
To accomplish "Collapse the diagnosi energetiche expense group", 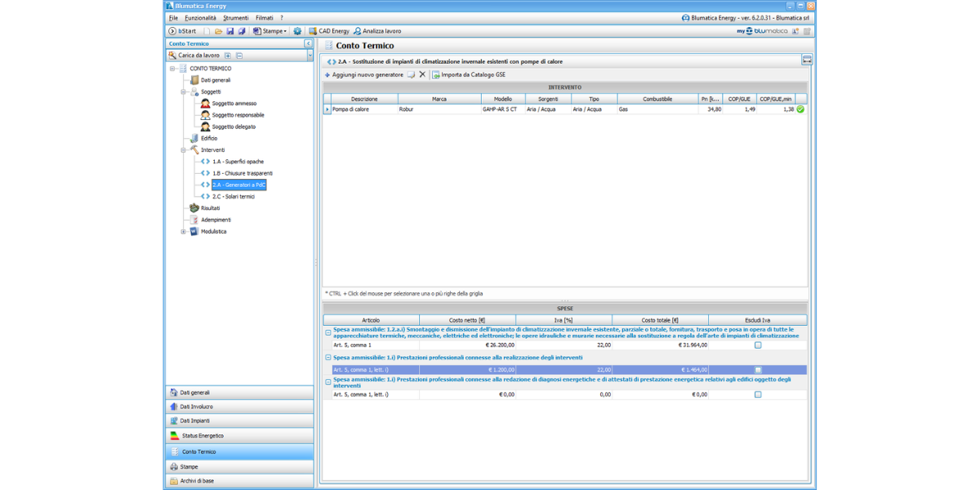I will coord(328,382).
